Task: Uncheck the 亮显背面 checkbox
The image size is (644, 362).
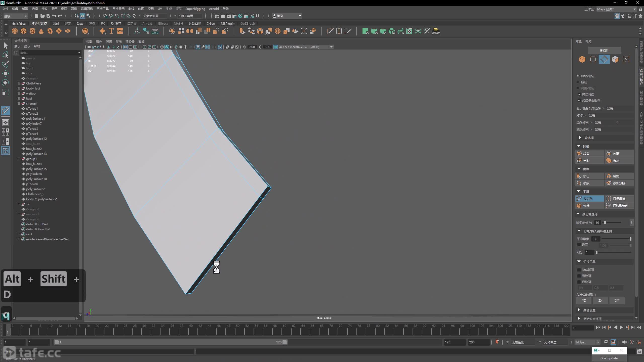Action: [x=579, y=94]
